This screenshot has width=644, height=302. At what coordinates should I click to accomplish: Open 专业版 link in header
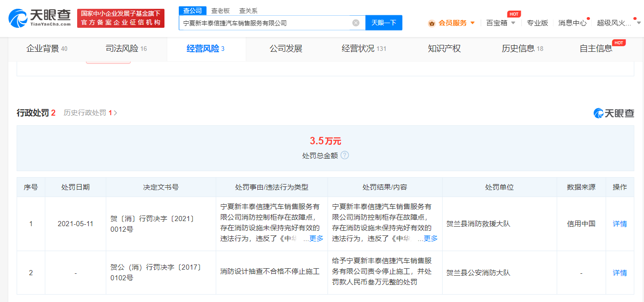coord(537,23)
